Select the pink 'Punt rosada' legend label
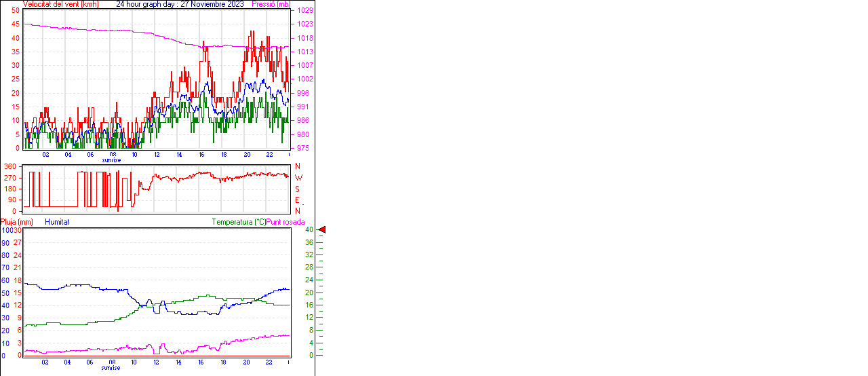Image resolution: width=868 pixels, height=376 pixels. point(285,222)
